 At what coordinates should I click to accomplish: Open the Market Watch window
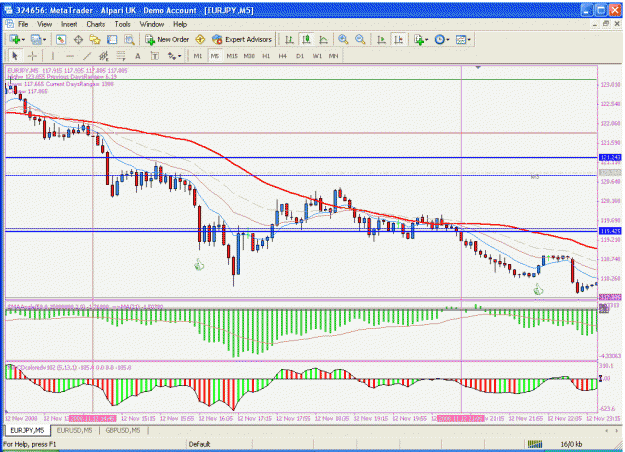[x=61, y=39]
